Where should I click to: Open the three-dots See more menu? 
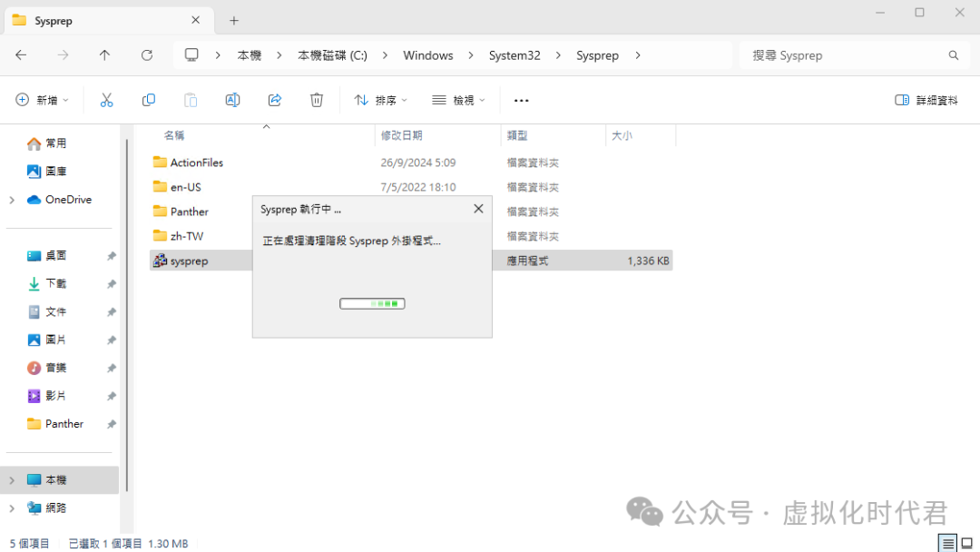[x=521, y=100]
